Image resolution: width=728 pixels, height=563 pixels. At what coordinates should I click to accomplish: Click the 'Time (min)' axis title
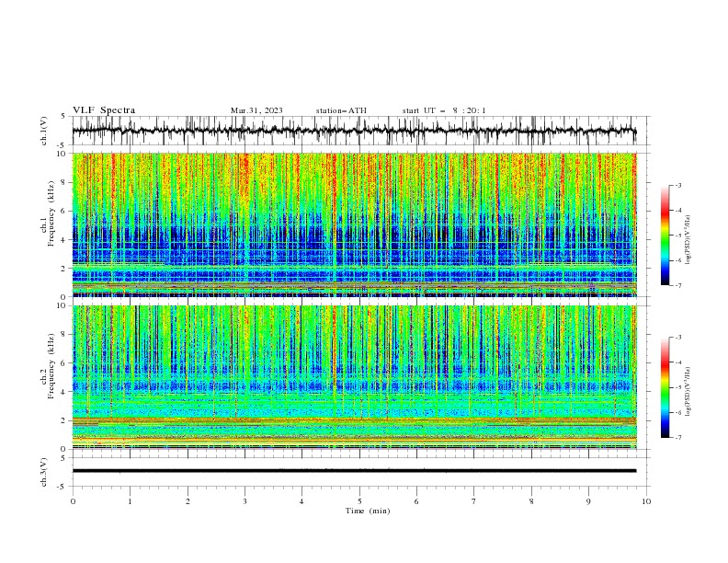(368, 511)
